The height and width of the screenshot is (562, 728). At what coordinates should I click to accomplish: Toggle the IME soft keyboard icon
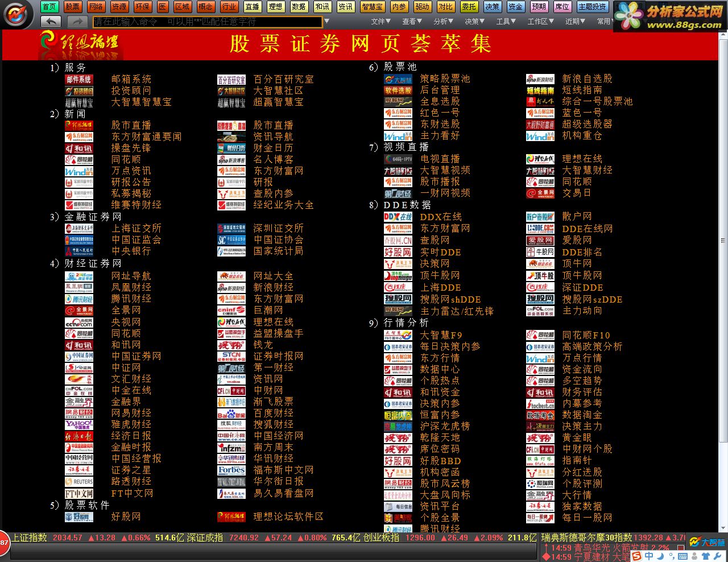click(683, 556)
